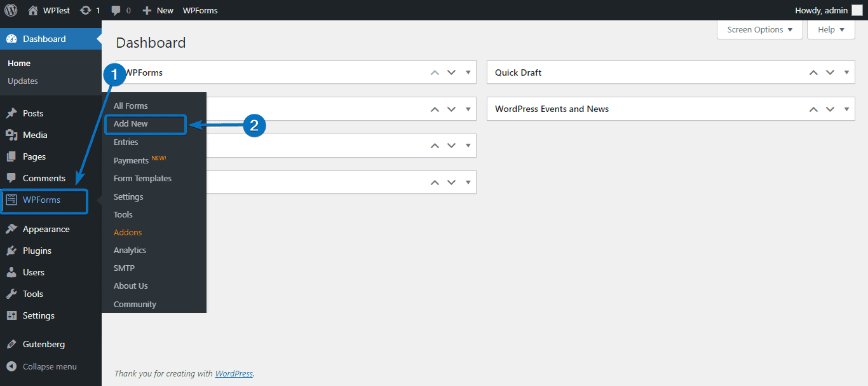Click the Appearance paintbrush icon

pyautogui.click(x=11, y=229)
